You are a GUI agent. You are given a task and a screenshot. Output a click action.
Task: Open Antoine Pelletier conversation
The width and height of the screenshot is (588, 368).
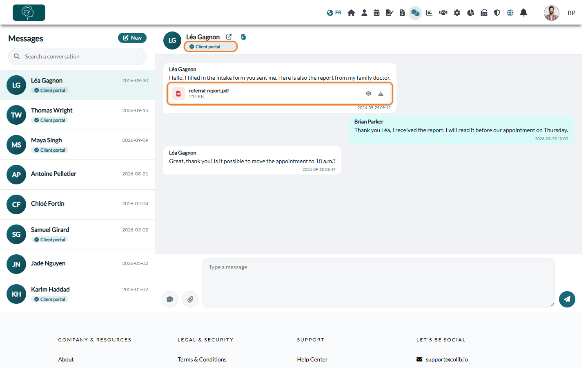coord(78,175)
